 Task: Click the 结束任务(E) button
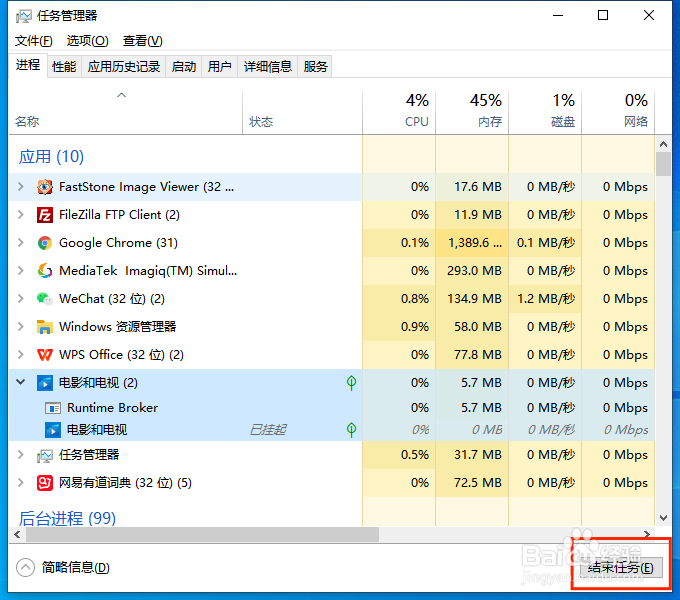(621, 567)
